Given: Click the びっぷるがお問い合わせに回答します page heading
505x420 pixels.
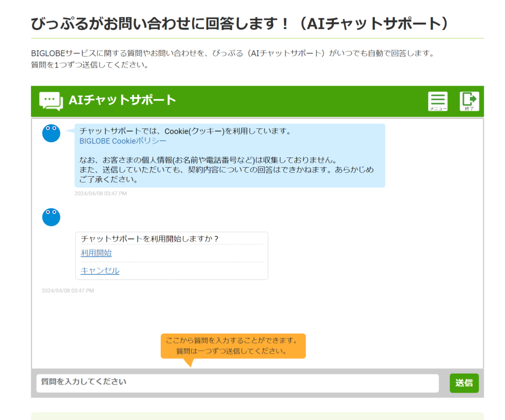Looking at the screenshot, I should 240,23.
